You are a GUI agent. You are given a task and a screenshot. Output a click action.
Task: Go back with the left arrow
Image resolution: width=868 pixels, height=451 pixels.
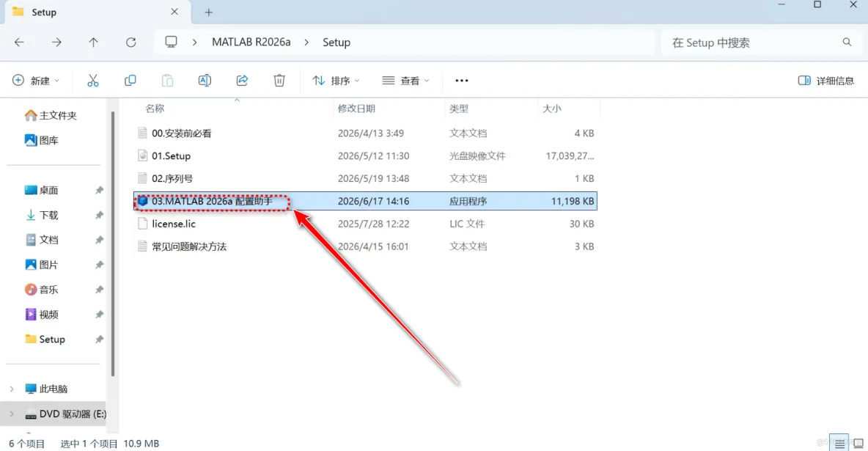pyautogui.click(x=19, y=42)
